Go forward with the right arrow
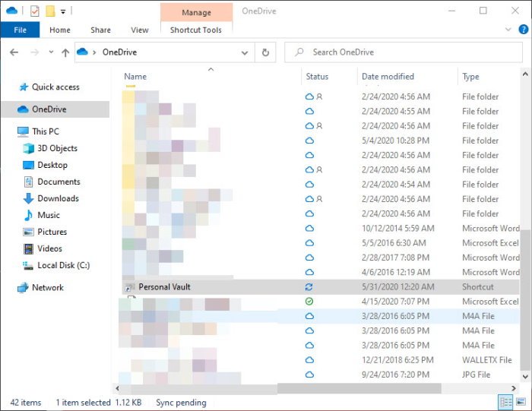The height and width of the screenshot is (411, 532). tap(34, 52)
